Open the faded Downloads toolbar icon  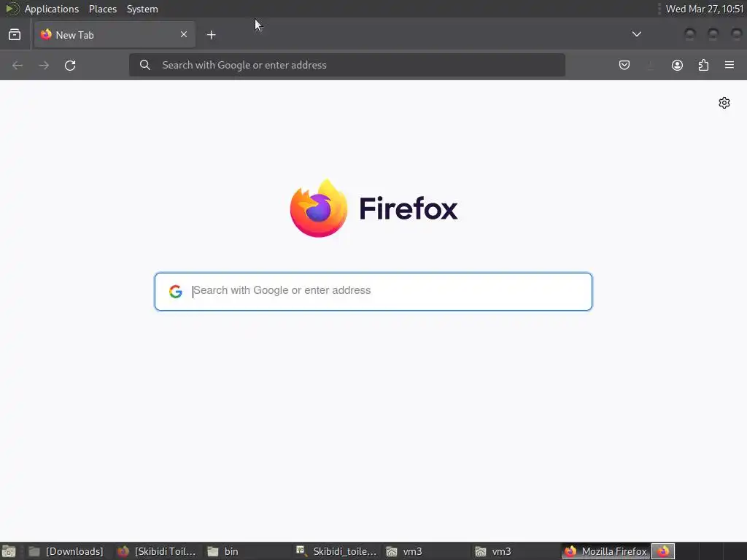(651, 65)
